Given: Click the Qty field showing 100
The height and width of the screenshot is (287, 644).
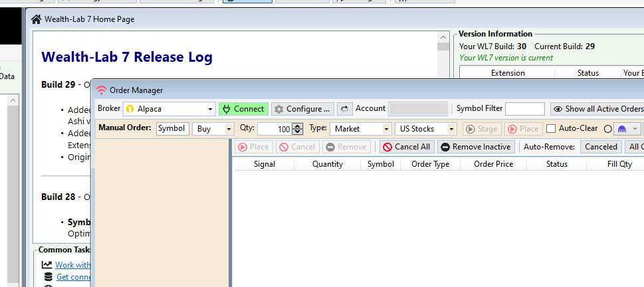Looking at the screenshot, I should [x=274, y=128].
